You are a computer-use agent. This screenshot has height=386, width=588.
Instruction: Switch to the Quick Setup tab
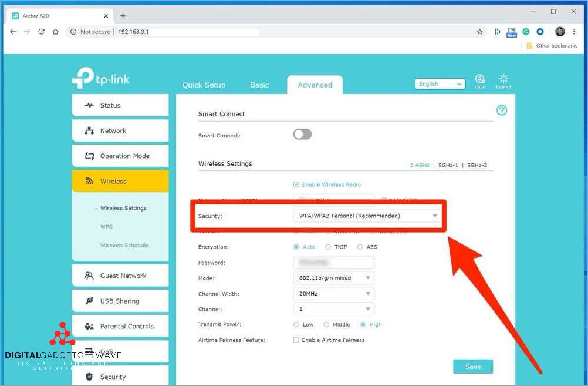[204, 85]
